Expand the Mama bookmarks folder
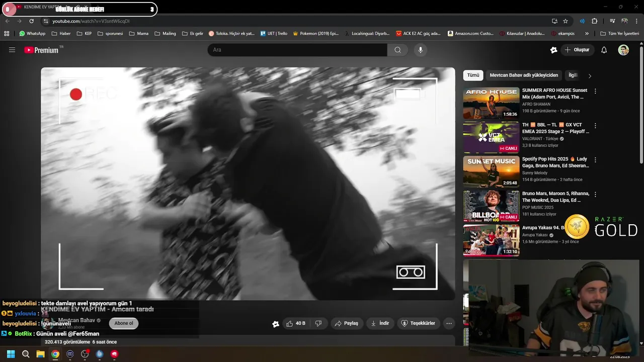Image resolution: width=644 pixels, height=362 pixels. [x=138, y=34]
